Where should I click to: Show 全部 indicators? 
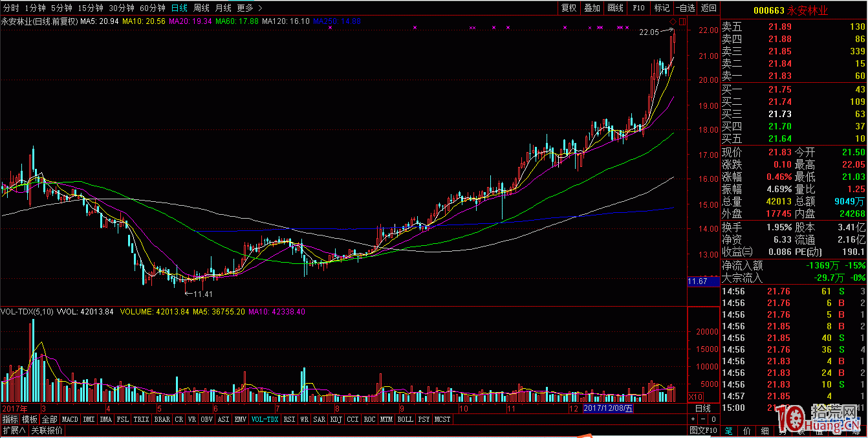point(50,419)
